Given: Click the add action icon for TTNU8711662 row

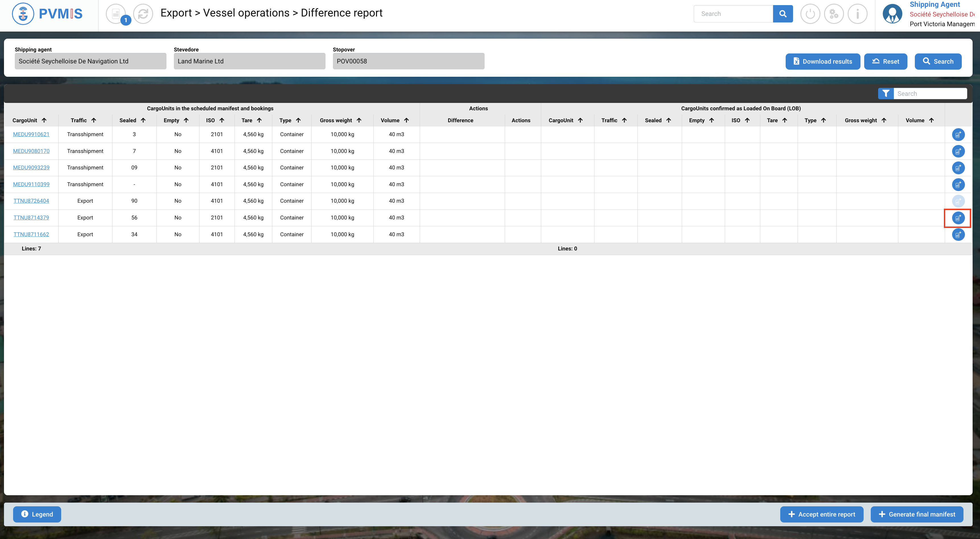Looking at the screenshot, I should 958,235.
